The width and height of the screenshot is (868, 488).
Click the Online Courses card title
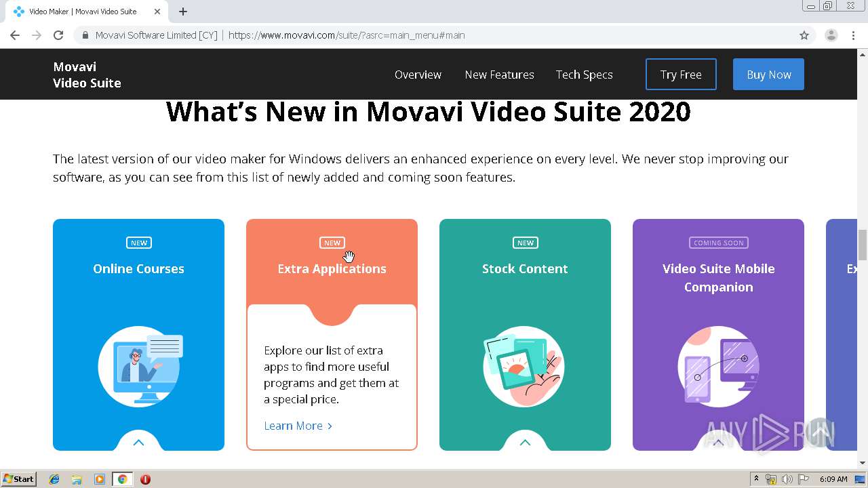click(138, 268)
